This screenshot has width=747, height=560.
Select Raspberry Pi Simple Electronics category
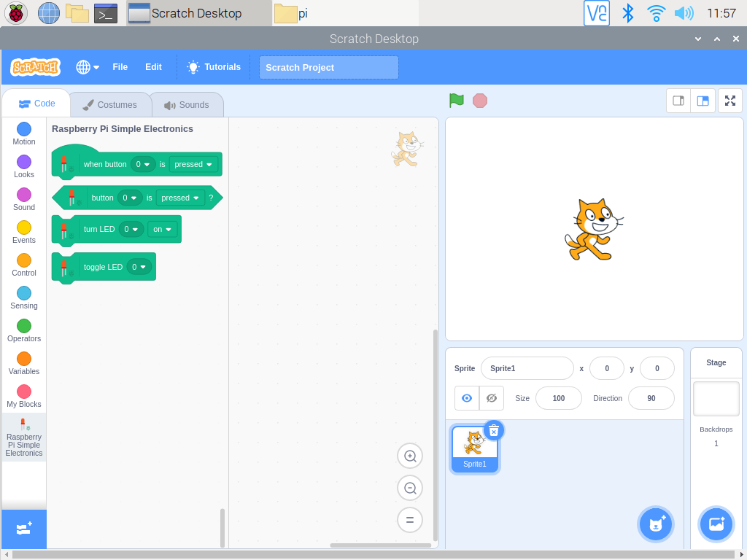pyautogui.click(x=24, y=437)
